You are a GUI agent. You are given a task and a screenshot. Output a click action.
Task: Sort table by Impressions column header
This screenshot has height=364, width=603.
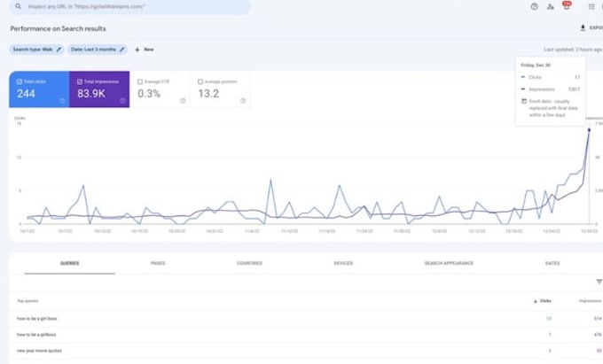click(591, 301)
